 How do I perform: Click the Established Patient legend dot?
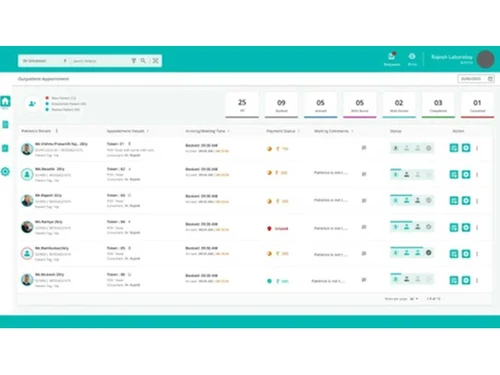[47, 104]
